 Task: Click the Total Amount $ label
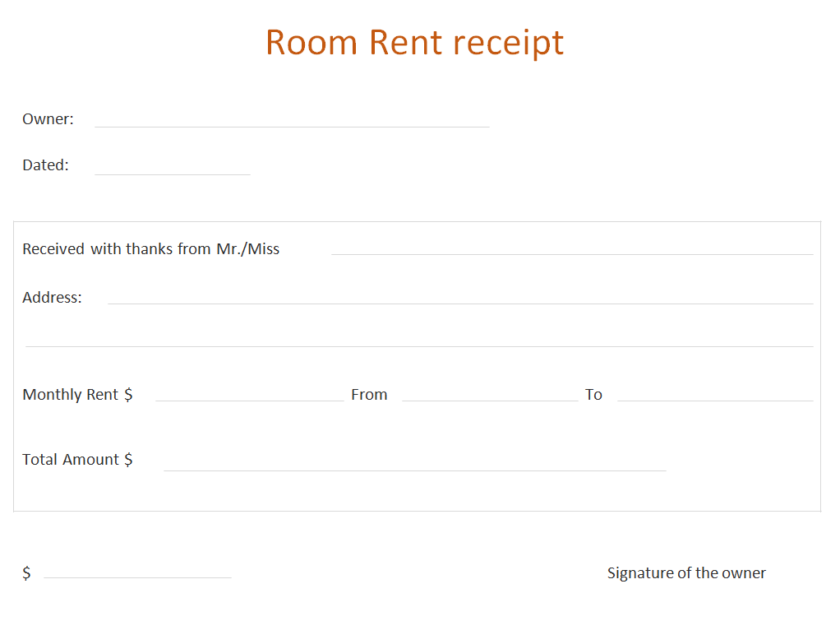pyautogui.click(x=77, y=460)
